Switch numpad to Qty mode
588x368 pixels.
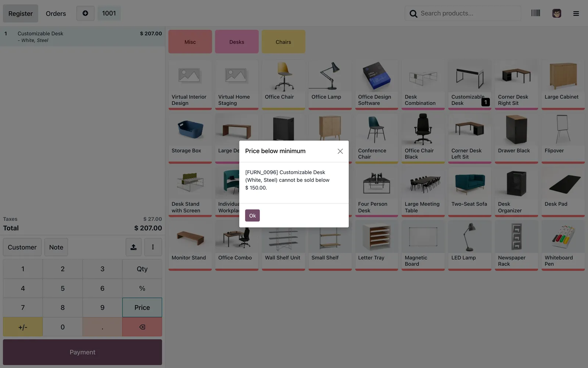click(142, 269)
